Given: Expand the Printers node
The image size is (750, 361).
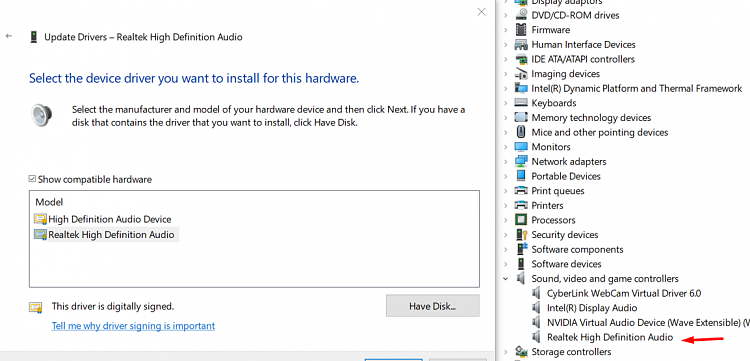Looking at the screenshot, I should coord(506,206).
